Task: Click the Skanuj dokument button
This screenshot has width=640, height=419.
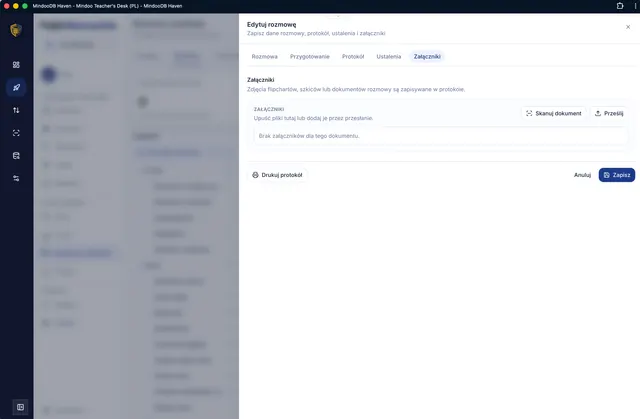Action: 553,113
